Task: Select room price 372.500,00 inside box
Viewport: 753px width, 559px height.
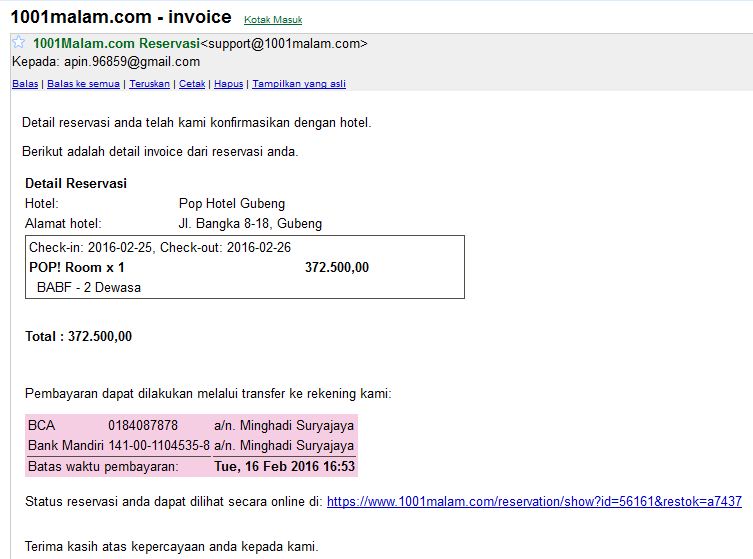Action: tap(337, 267)
